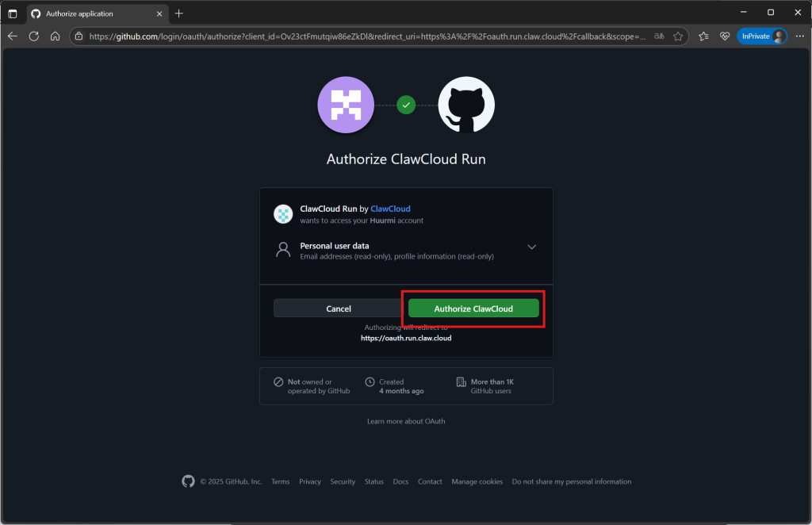The image size is (812, 525).
Task: Click the 'More than 1K' text
Action: [492, 382]
